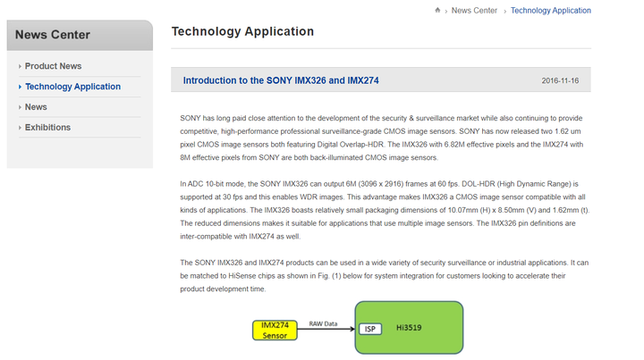Open Exhibitions section in sidebar
Image resolution: width=644 pixels, height=360 pixels.
pos(47,128)
